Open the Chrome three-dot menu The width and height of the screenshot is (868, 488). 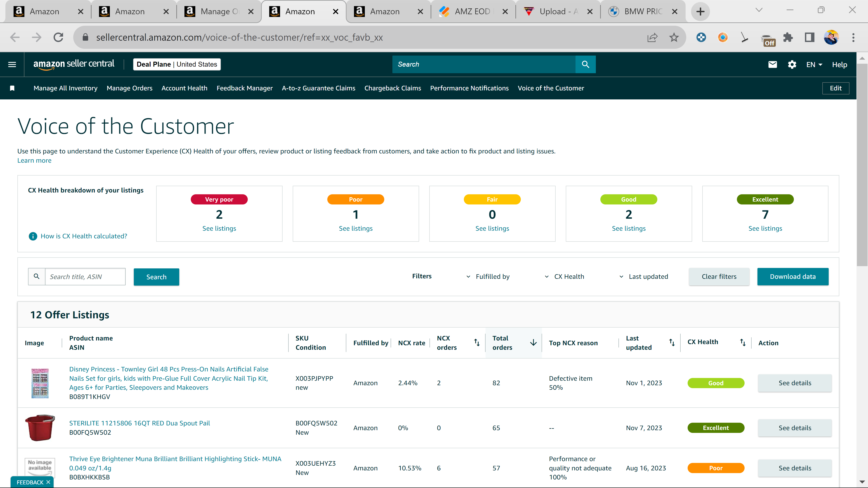853,37
